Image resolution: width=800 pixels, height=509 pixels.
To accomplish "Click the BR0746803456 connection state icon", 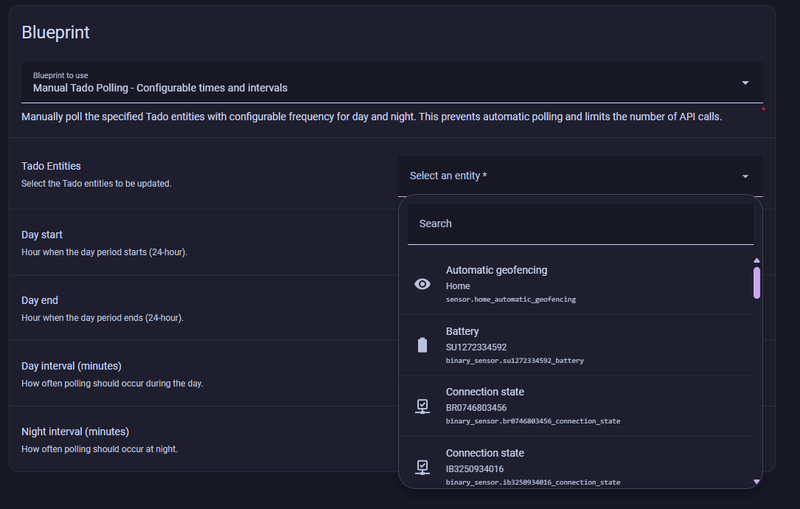I will 423,406.
